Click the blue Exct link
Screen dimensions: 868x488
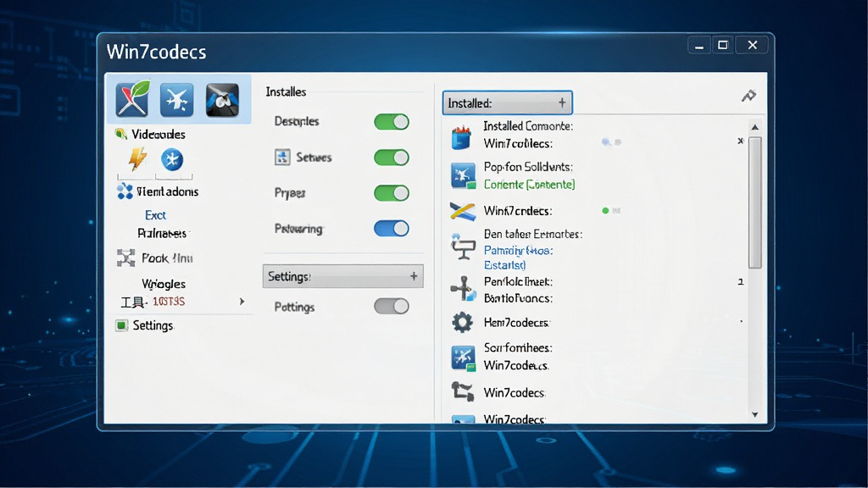[x=156, y=215]
